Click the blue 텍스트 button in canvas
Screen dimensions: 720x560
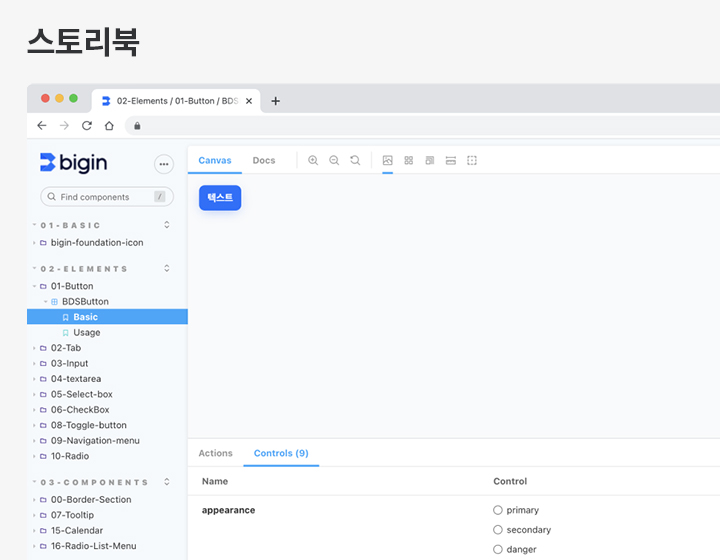click(x=220, y=198)
